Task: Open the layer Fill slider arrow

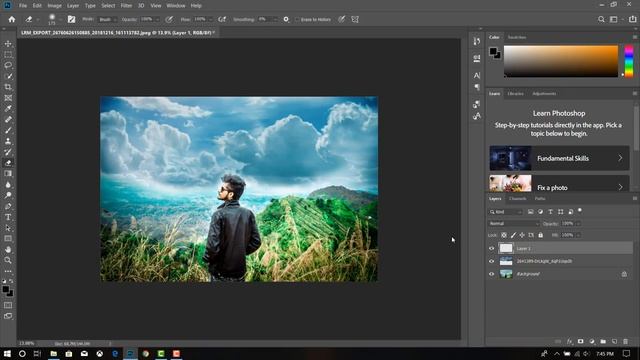Action: point(578,235)
